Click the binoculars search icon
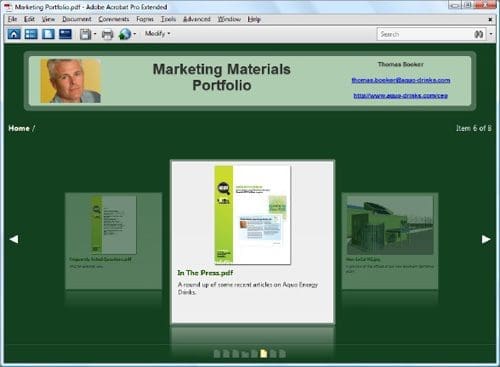 coord(479,34)
